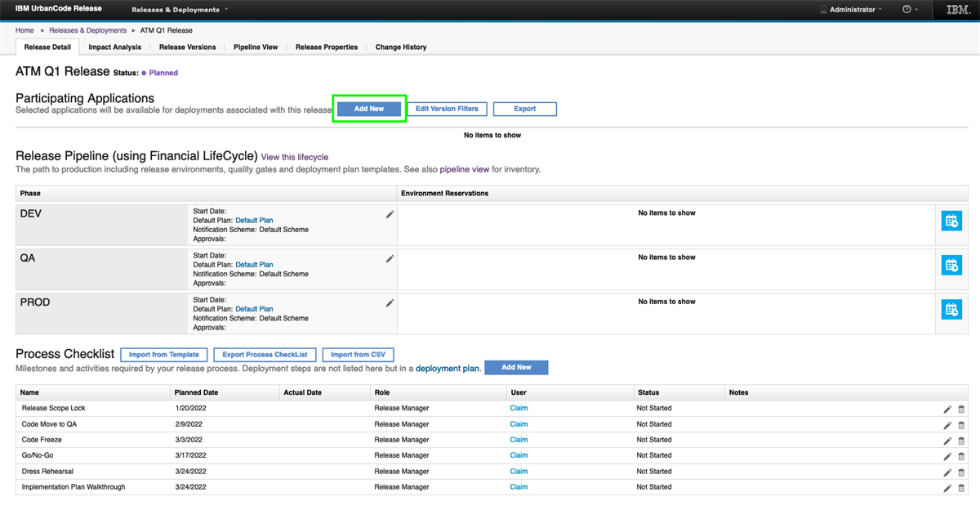This screenshot has height=506, width=980.
Task: Open the DEV phase Default Plan link
Action: click(253, 221)
